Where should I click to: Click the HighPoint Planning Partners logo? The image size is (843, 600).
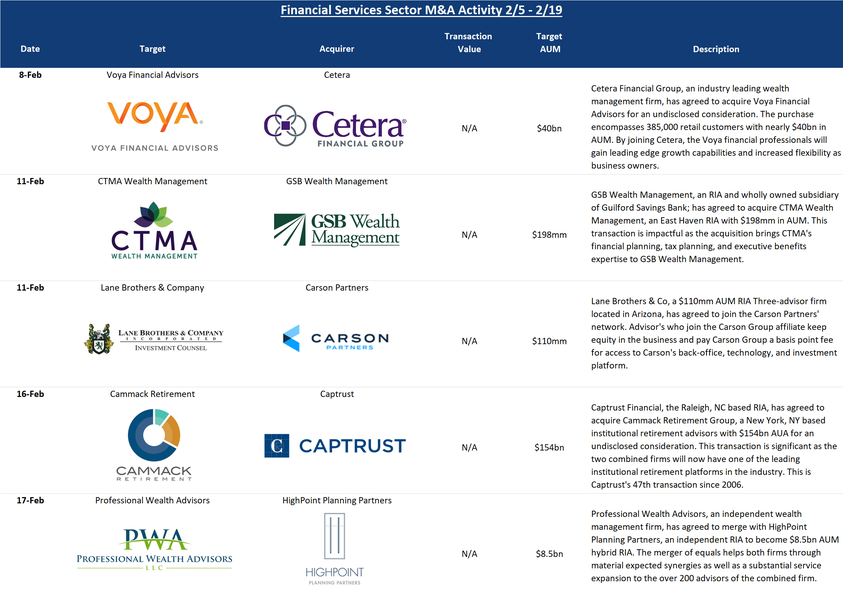(334, 549)
